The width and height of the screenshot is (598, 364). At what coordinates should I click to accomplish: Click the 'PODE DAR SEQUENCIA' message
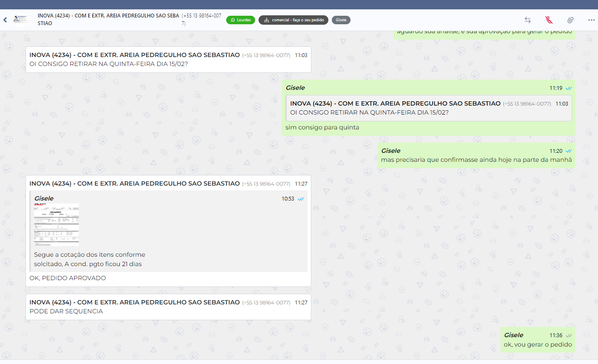click(x=66, y=311)
